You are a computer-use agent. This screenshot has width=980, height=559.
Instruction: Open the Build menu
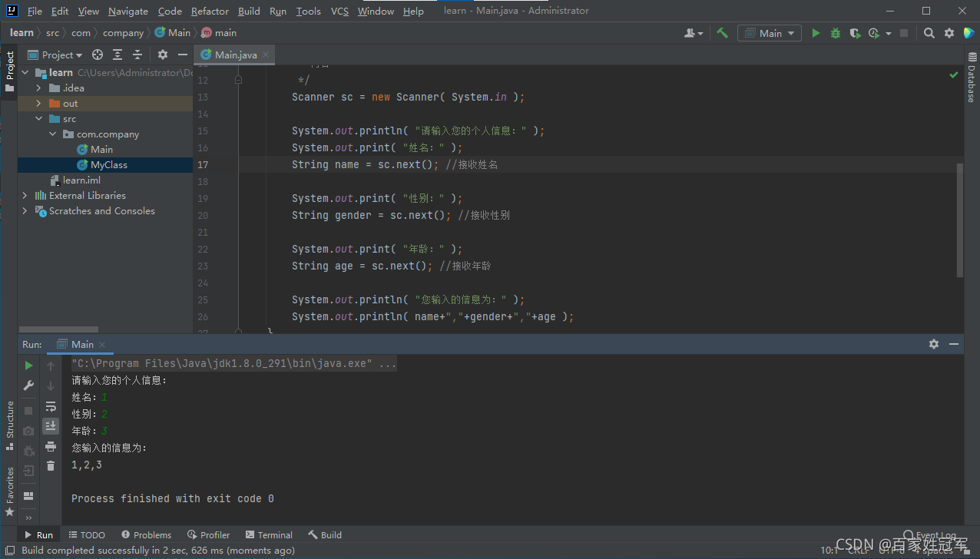pyautogui.click(x=249, y=11)
